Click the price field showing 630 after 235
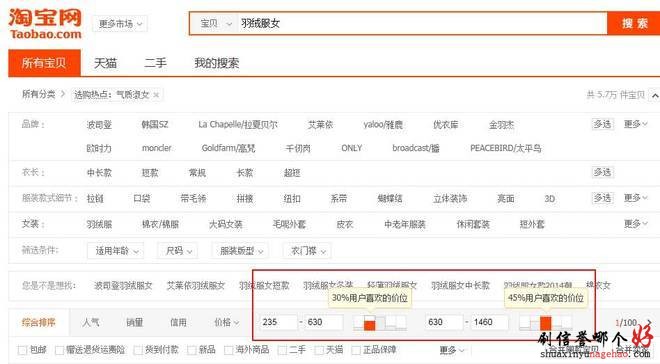Viewport: 660px width, 364px height. tap(324, 322)
